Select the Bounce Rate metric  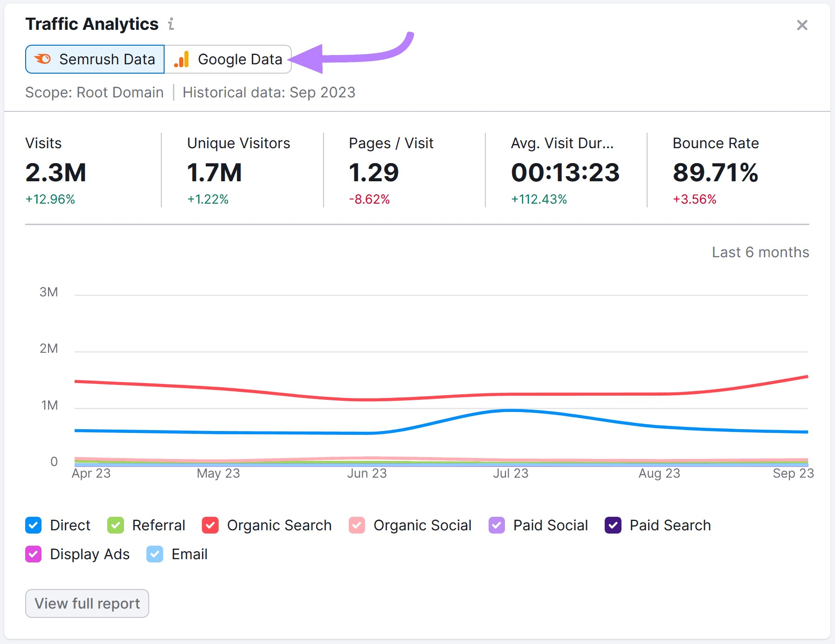[716, 173]
